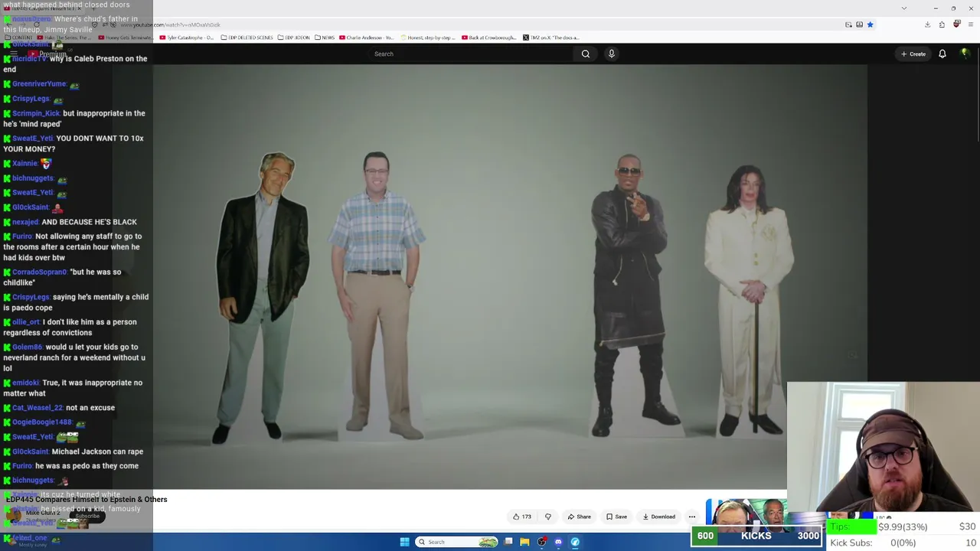The height and width of the screenshot is (551, 980).
Task: Download the video
Action: 658,517
